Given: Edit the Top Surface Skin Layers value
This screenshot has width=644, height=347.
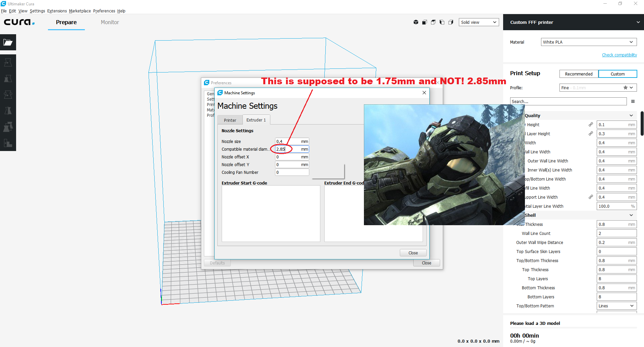Looking at the screenshot, I should [616, 251].
